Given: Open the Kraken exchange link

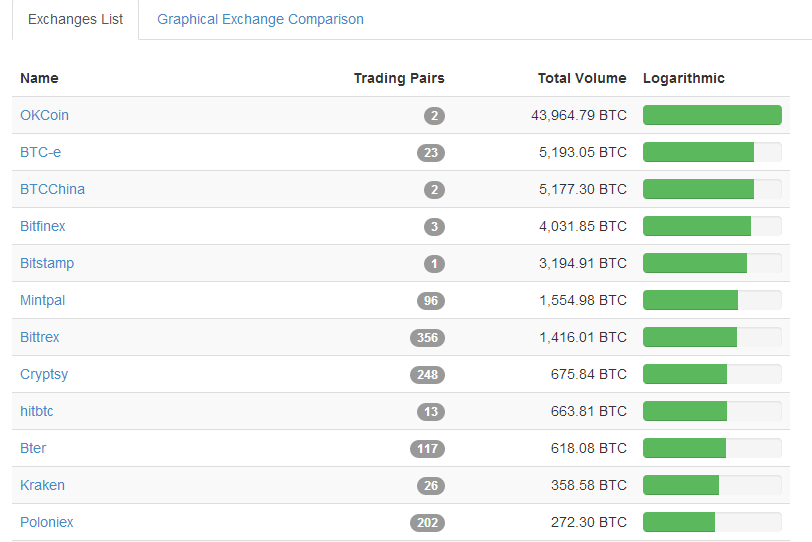Looking at the screenshot, I should (42, 486).
